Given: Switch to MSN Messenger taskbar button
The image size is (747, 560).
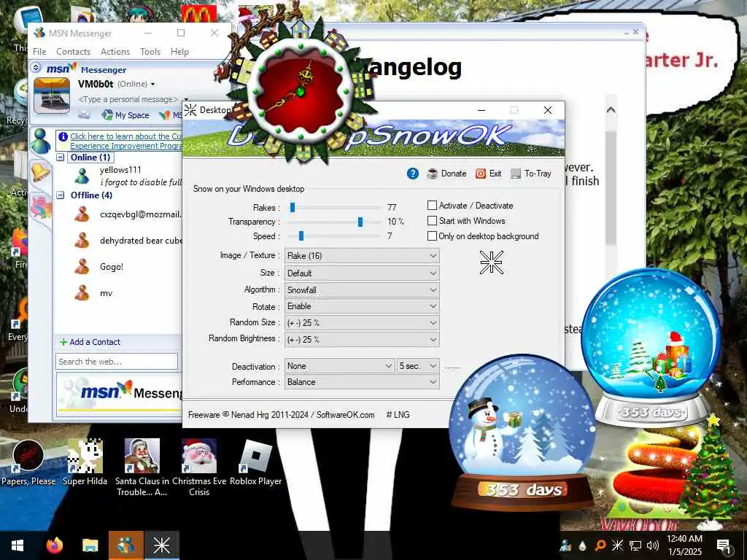Looking at the screenshot, I should pos(125,545).
